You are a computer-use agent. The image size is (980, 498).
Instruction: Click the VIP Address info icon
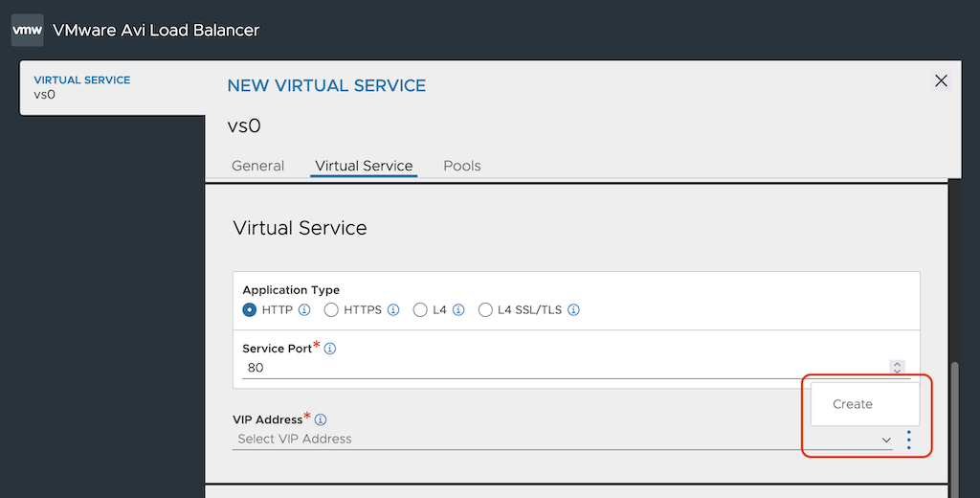321,419
